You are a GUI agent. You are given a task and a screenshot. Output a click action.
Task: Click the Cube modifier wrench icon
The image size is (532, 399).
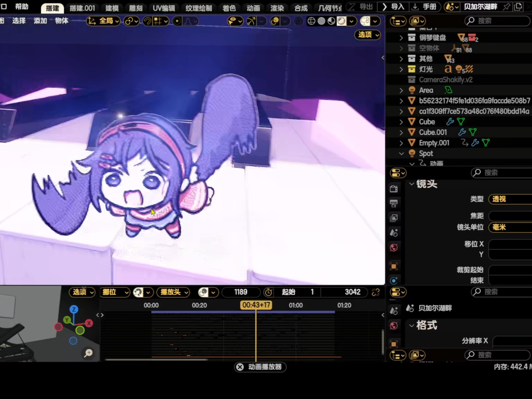[x=450, y=122]
